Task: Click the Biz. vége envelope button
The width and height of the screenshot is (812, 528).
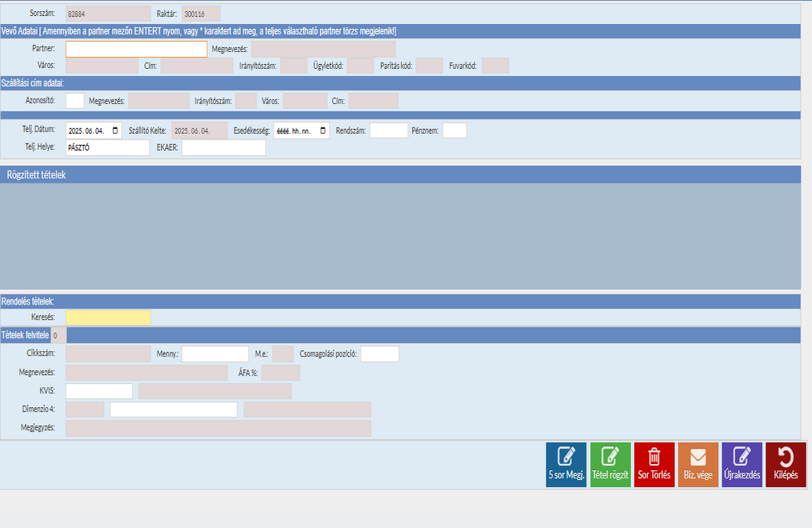Action: click(697, 465)
